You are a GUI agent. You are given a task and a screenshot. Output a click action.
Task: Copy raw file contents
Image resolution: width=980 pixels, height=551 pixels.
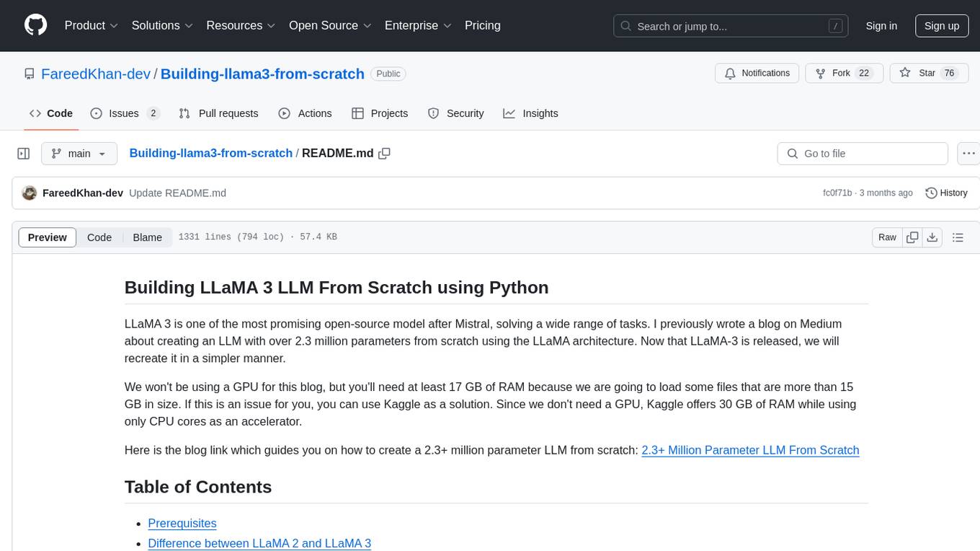[912, 237]
